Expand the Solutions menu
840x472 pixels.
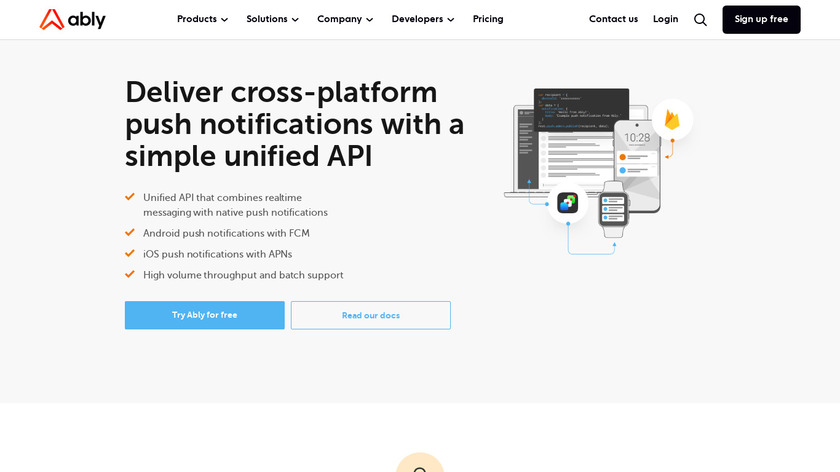tap(272, 19)
